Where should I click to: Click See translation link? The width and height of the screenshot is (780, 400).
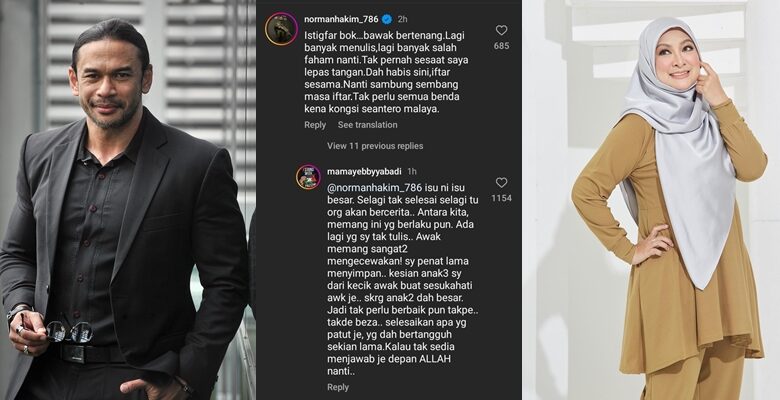[x=368, y=125]
